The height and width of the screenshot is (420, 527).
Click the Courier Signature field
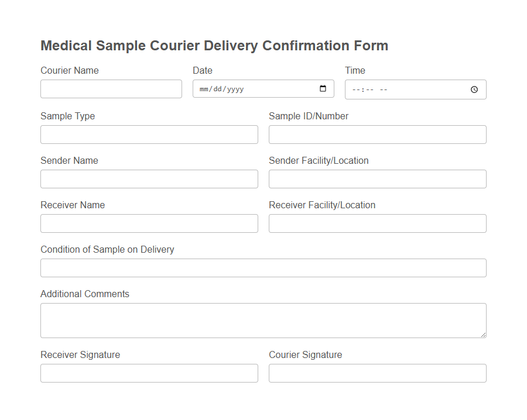[377, 373]
